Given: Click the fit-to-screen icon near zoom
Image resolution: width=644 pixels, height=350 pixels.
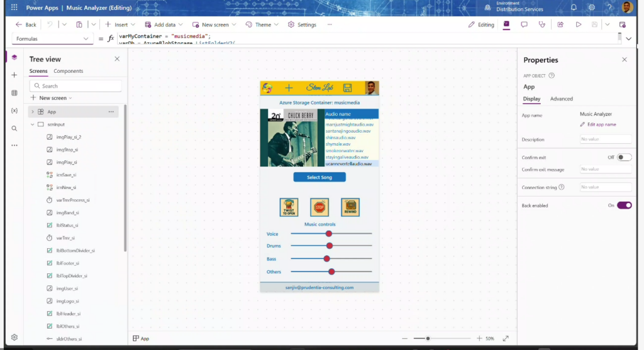Looking at the screenshot, I should click(506, 338).
